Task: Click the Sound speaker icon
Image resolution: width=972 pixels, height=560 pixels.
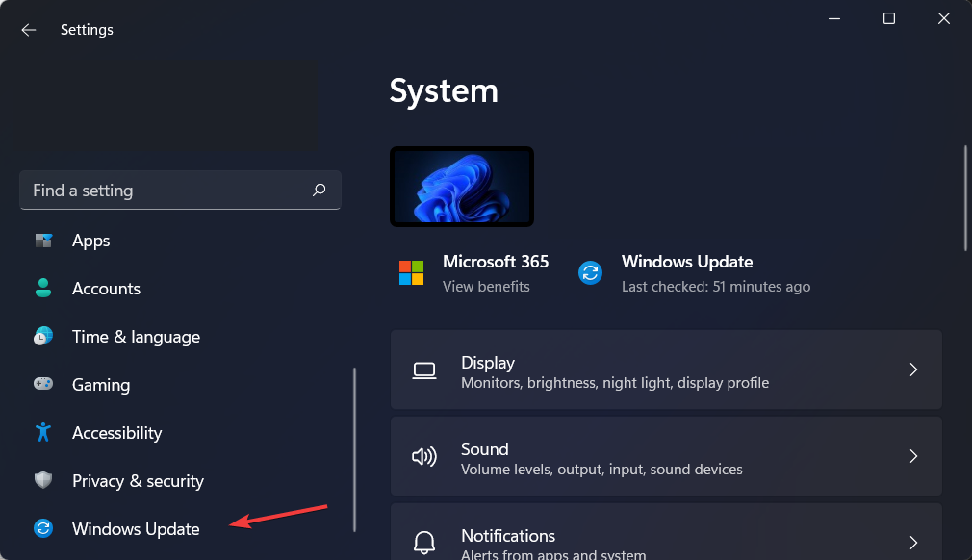Action: pyautogui.click(x=424, y=456)
